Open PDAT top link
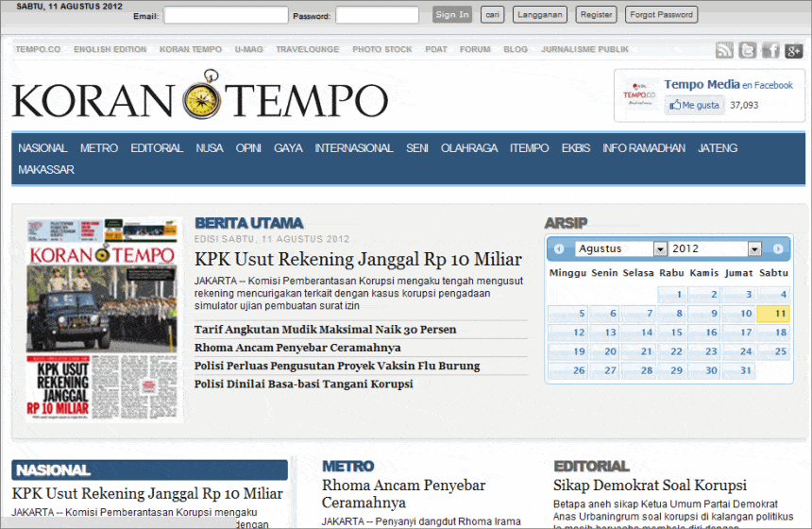The height and width of the screenshot is (529, 812). [436, 49]
